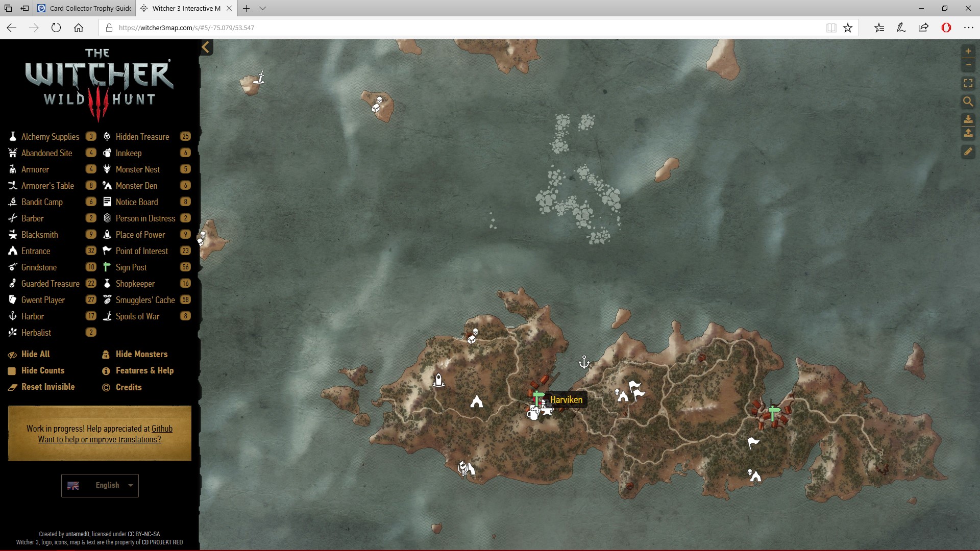Viewport: 980px width, 551px height.
Task: Open the browser tab list dropdown chevron
Action: [262, 8]
